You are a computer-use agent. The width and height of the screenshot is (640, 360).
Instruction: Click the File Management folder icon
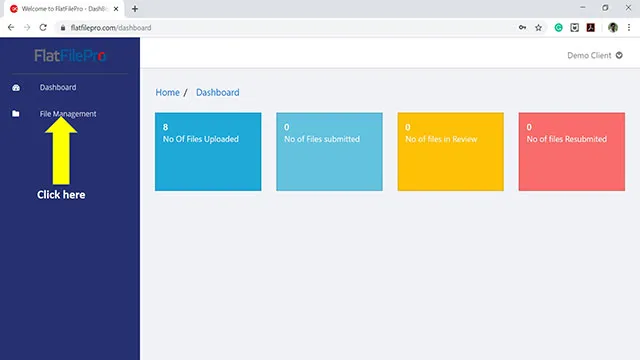coord(16,113)
